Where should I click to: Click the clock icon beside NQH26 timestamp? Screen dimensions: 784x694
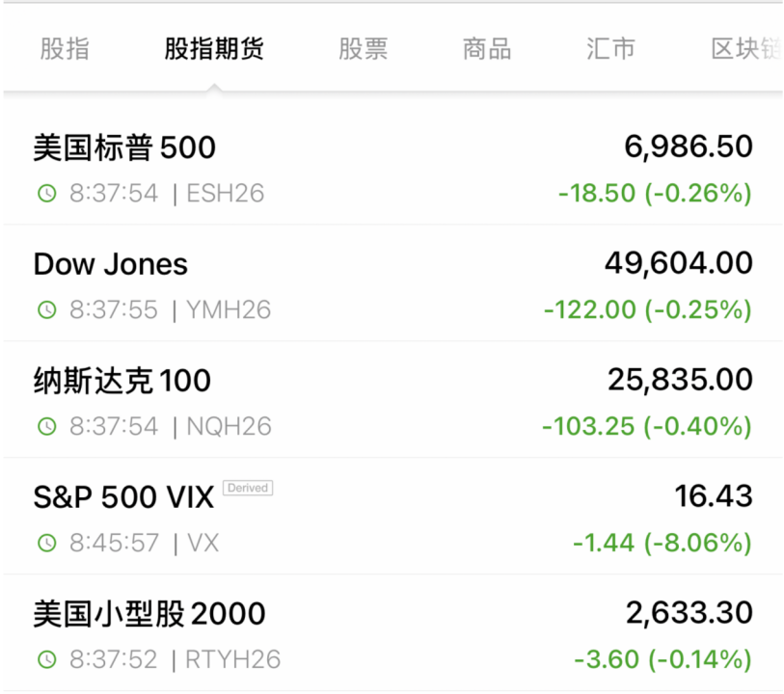point(46,426)
